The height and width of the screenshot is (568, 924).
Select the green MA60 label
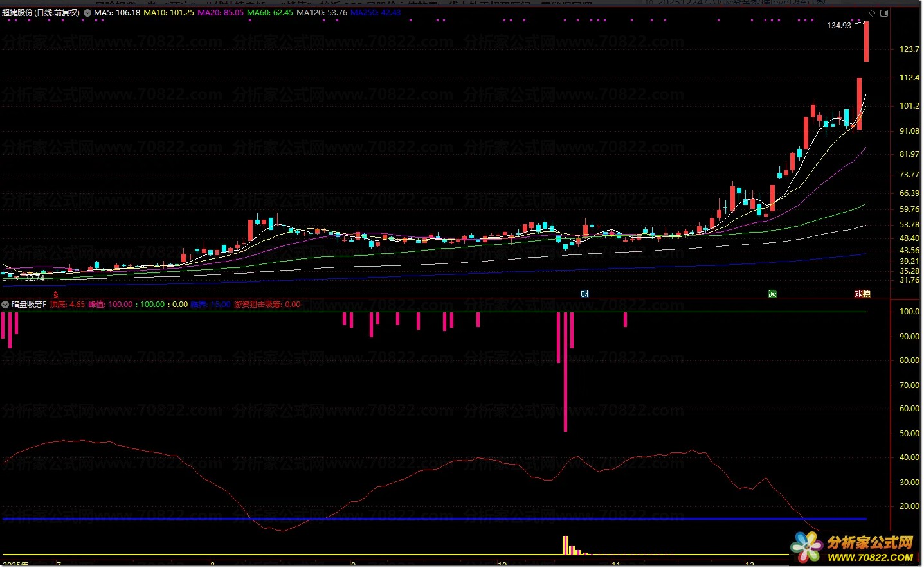[270, 13]
